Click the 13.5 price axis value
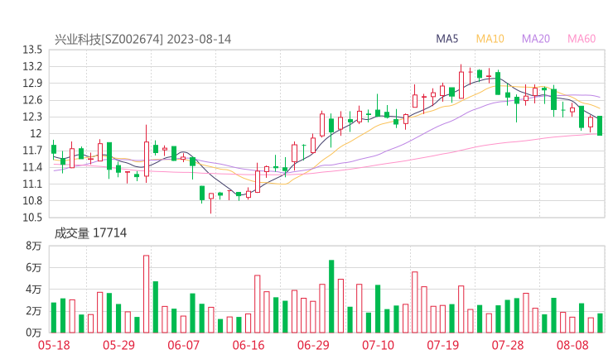The width and height of the screenshot is (613, 364). 32,50
